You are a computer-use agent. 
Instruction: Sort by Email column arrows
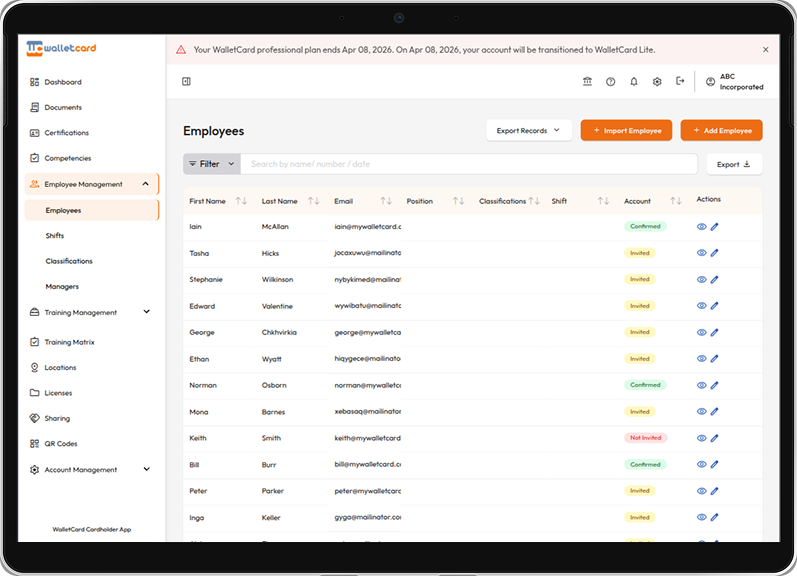386,201
